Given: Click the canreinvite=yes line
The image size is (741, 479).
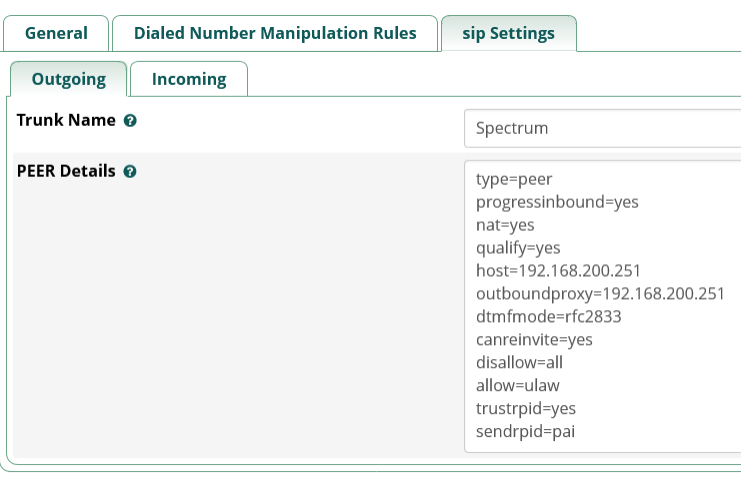Looking at the screenshot, I should pos(534,340).
